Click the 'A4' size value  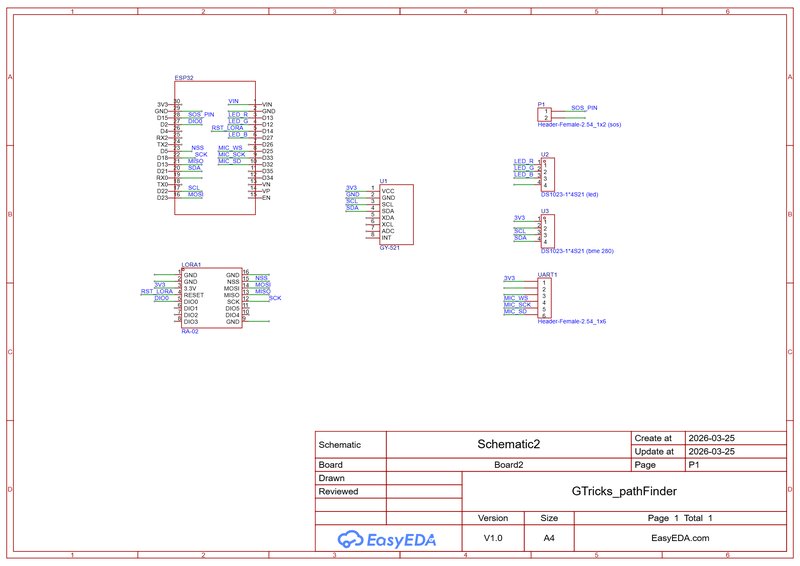[549, 538]
